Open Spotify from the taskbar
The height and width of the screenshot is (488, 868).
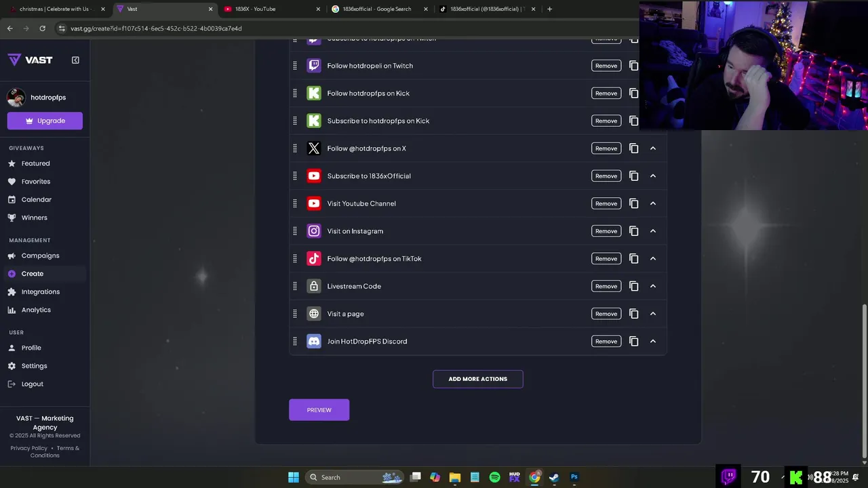[495, 477]
